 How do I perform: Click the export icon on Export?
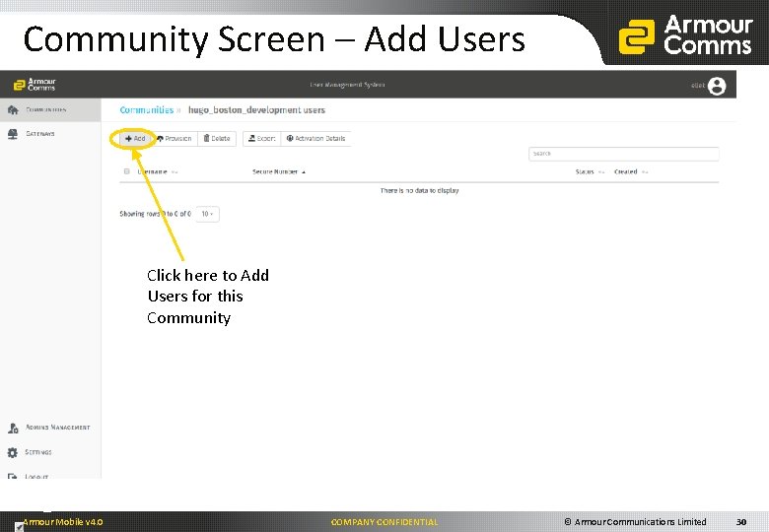point(251,138)
